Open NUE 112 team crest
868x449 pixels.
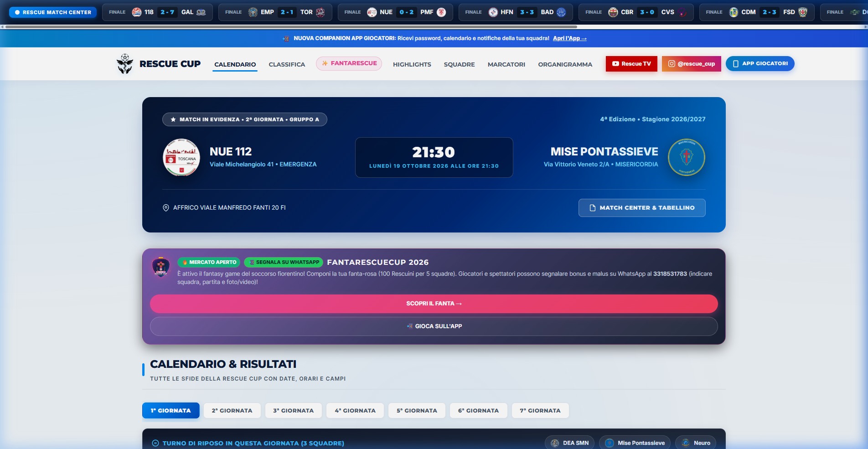pyautogui.click(x=181, y=157)
